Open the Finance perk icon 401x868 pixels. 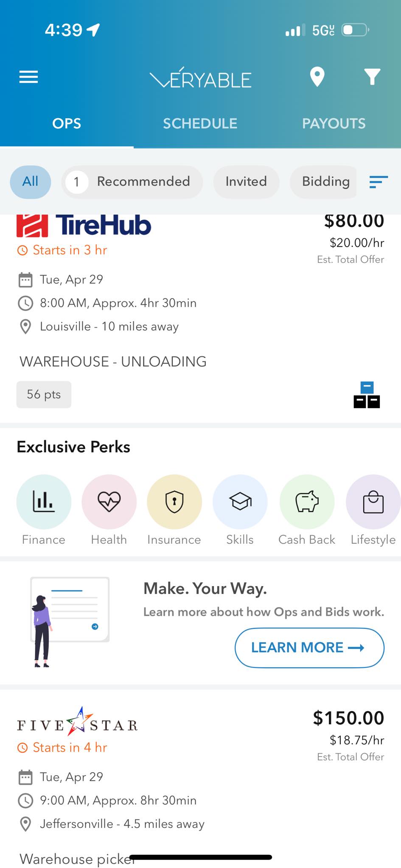pyautogui.click(x=44, y=502)
